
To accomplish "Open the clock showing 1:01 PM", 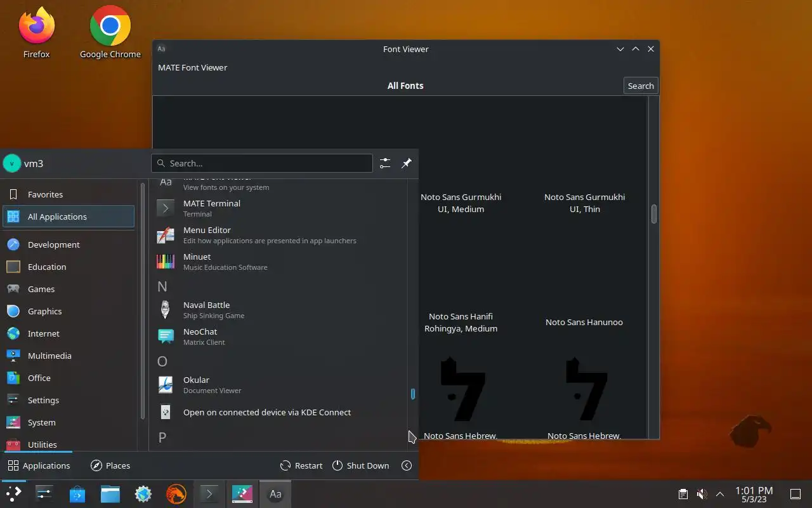I will [754, 494].
